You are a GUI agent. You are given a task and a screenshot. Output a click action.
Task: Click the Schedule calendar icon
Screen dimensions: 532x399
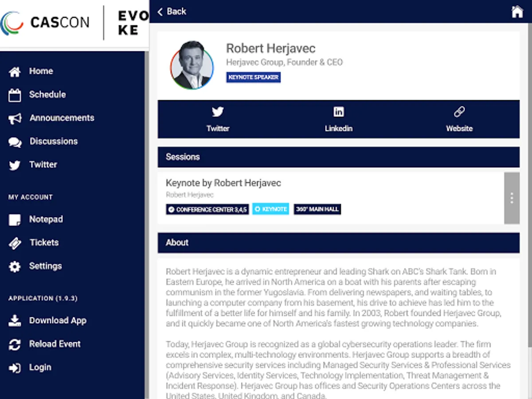[15, 95]
